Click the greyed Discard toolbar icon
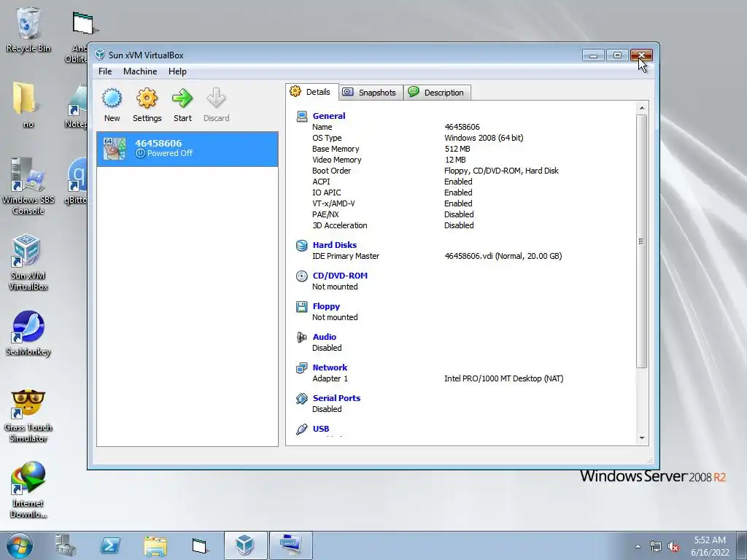The height and width of the screenshot is (560, 747). click(216, 105)
